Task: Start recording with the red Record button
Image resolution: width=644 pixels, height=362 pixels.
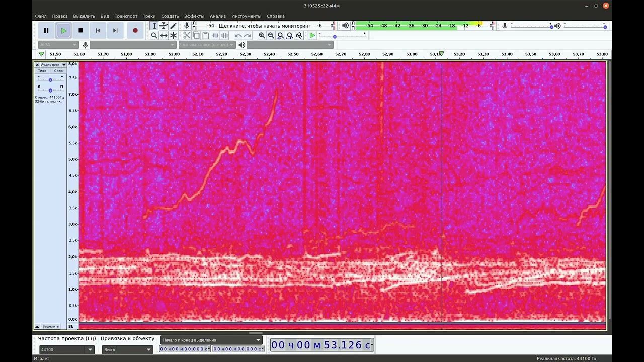Action: (x=135, y=31)
